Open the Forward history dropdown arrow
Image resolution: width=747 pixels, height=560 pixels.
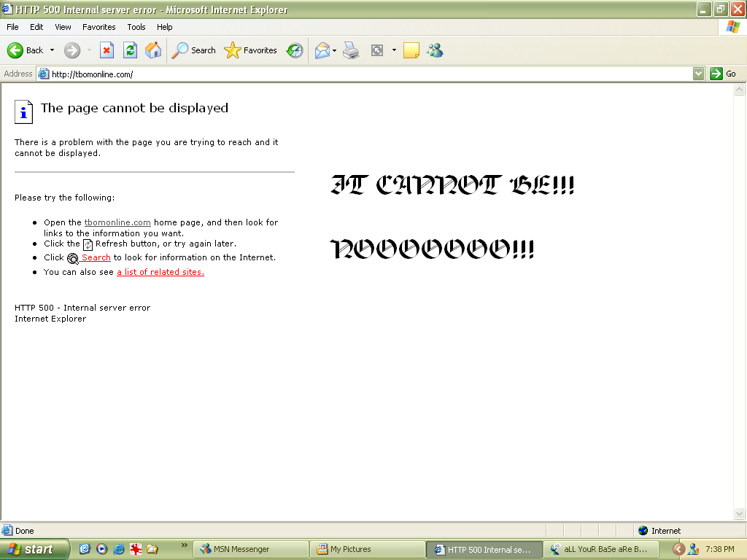click(x=89, y=50)
